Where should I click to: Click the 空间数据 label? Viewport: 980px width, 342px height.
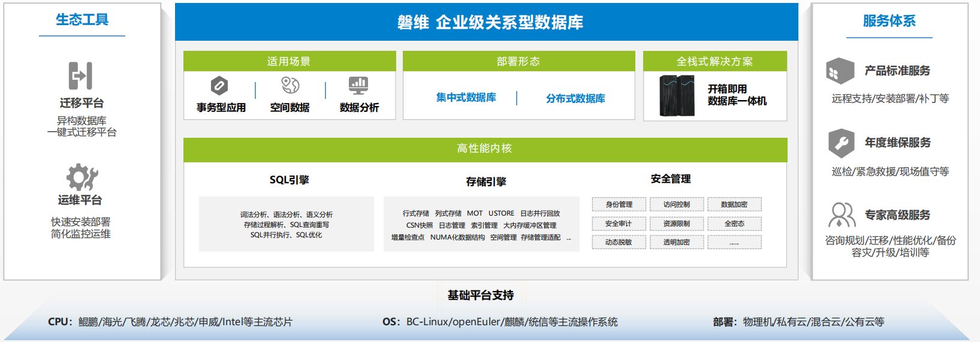click(x=290, y=107)
